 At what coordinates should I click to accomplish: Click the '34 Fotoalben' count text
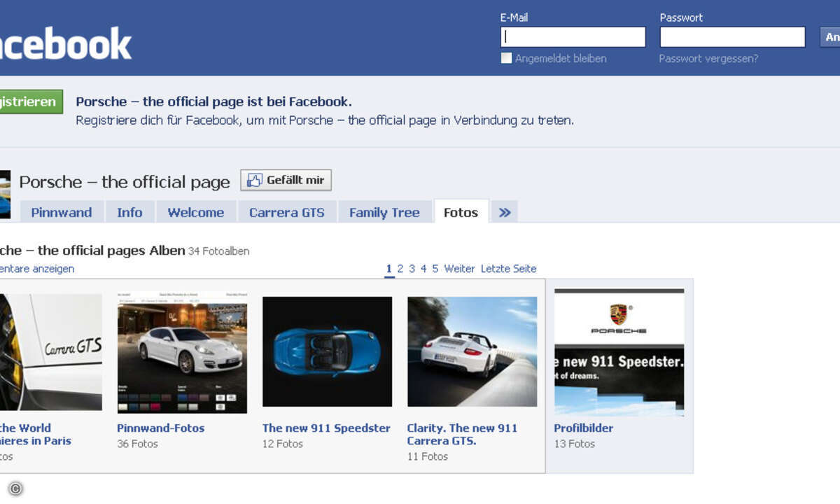[x=219, y=251]
